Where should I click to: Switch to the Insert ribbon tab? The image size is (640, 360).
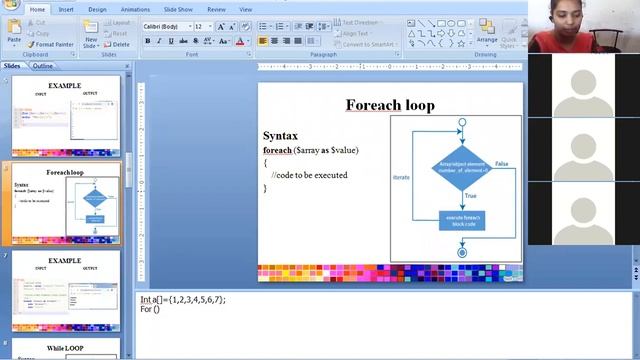tap(66, 9)
